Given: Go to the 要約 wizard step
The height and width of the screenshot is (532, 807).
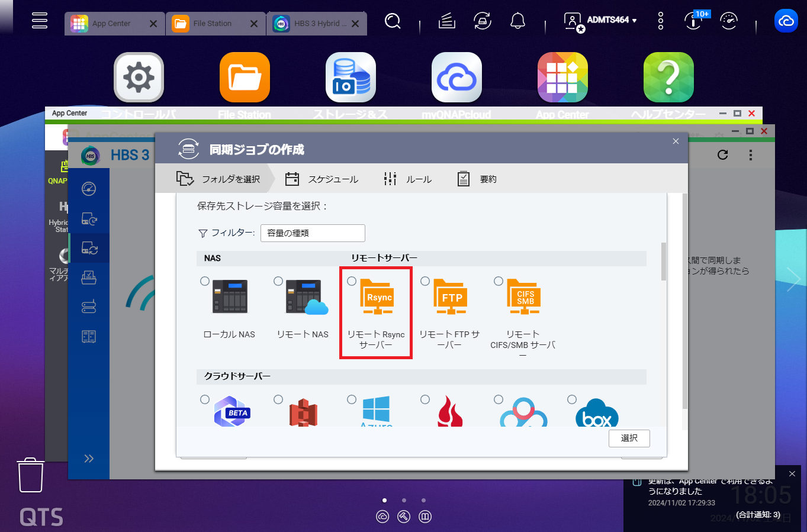Looking at the screenshot, I should pyautogui.click(x=477, y=179).
